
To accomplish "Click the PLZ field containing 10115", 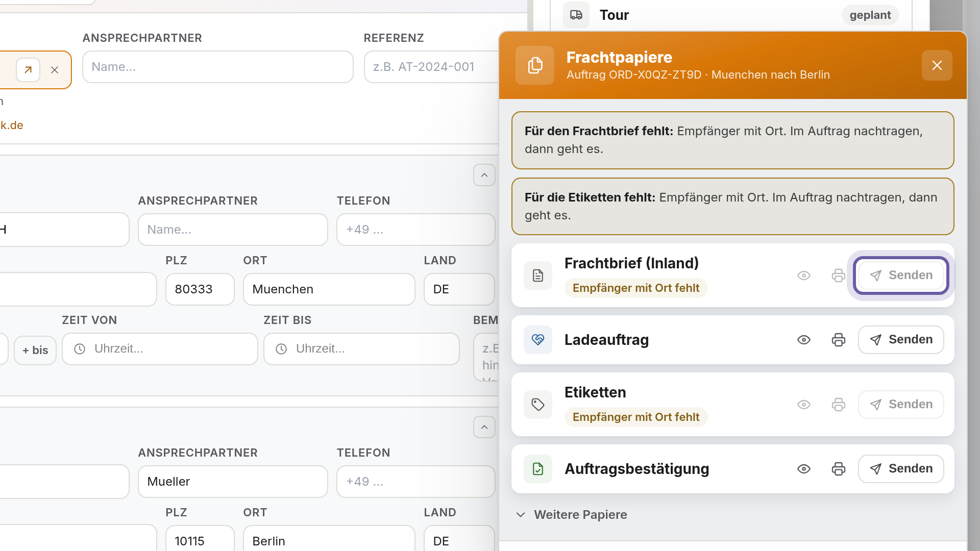I will 200,539.
